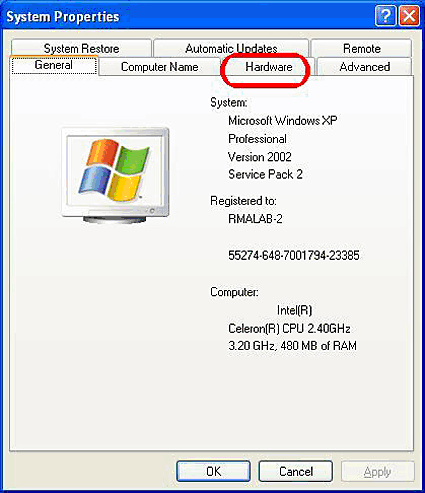Select the Advanced tab
425x493 pixels.
(365, 67)
